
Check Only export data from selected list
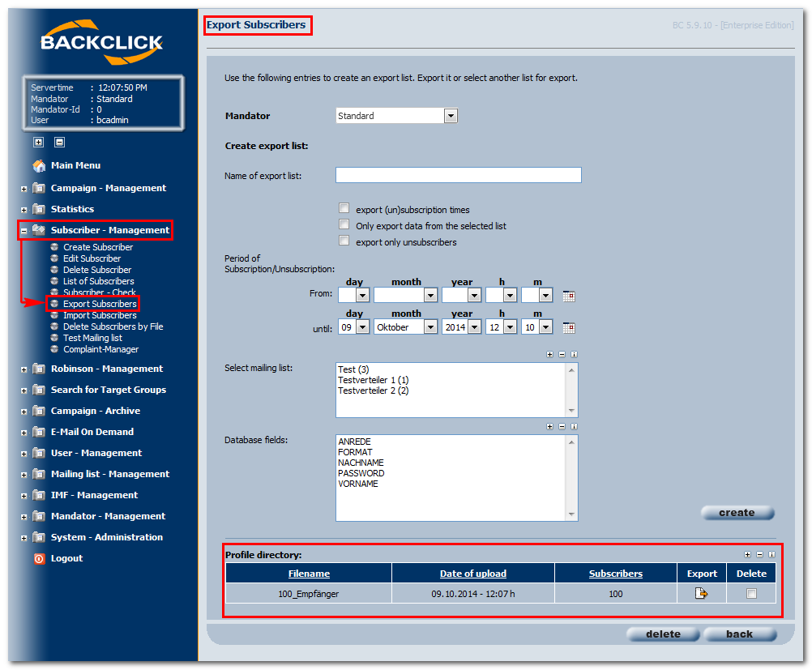pyautogui.click(x=344, y=224)
